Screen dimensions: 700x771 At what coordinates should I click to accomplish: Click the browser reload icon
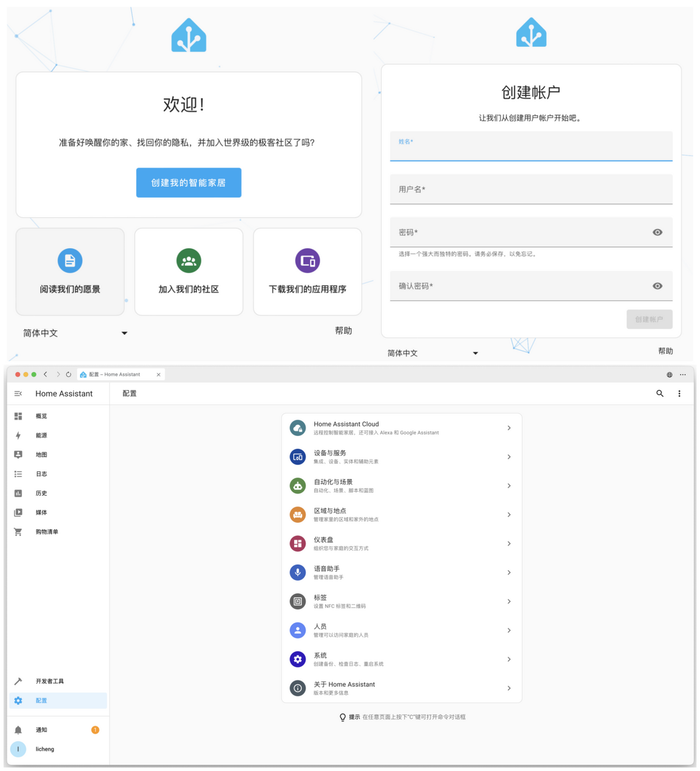pos(68,375)
